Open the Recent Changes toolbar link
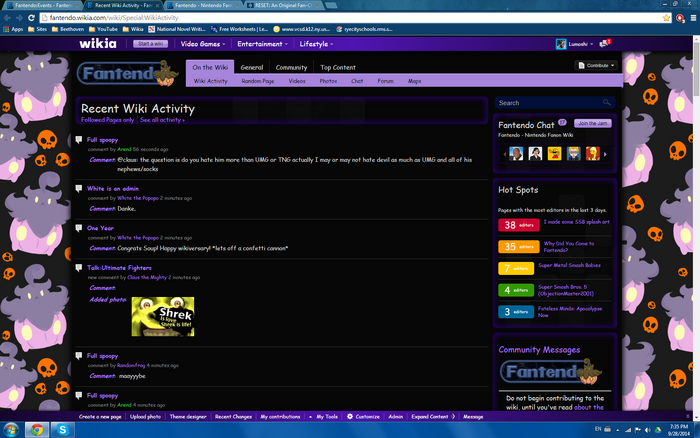The height and width of the screenshot is (438, 700). tap(233, 416)
